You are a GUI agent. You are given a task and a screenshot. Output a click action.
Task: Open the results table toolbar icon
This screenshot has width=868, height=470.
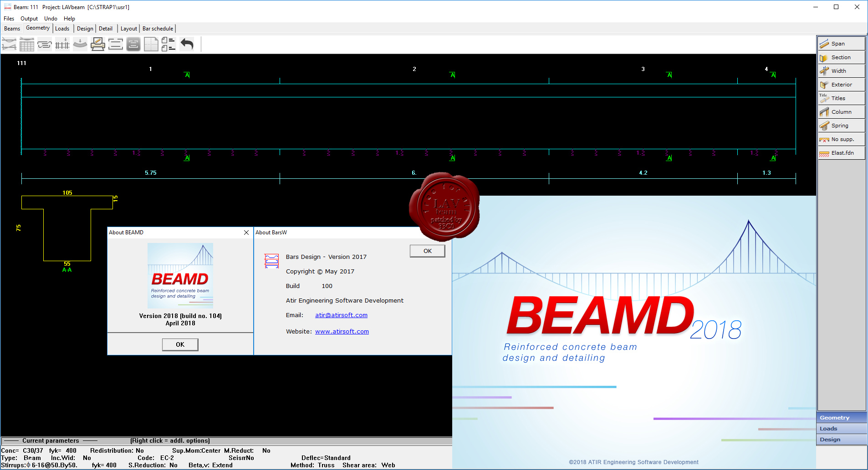click(x=27, y=44)
